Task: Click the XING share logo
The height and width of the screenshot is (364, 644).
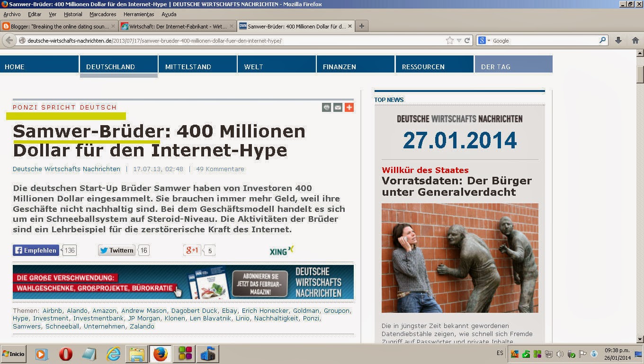Action: point(282,251)
